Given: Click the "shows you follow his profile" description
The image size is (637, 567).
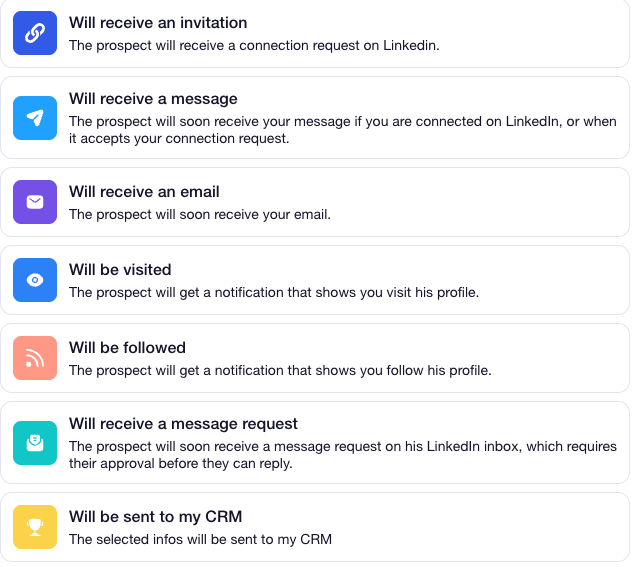Looking at the screenshot, I should point(279,370).
